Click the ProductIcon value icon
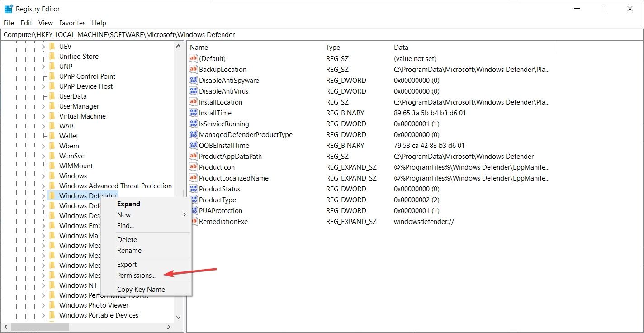644x333 pixels. tap(194, 167)
